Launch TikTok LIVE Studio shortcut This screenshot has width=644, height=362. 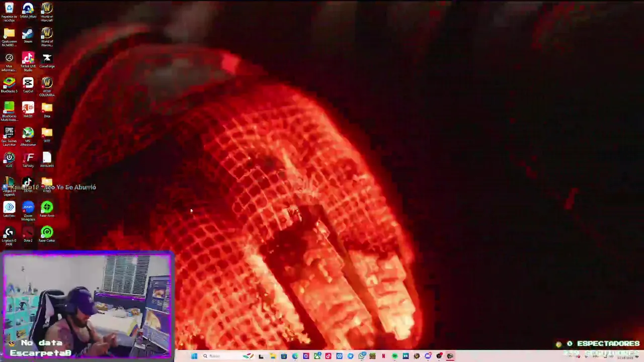coord(28,62)
